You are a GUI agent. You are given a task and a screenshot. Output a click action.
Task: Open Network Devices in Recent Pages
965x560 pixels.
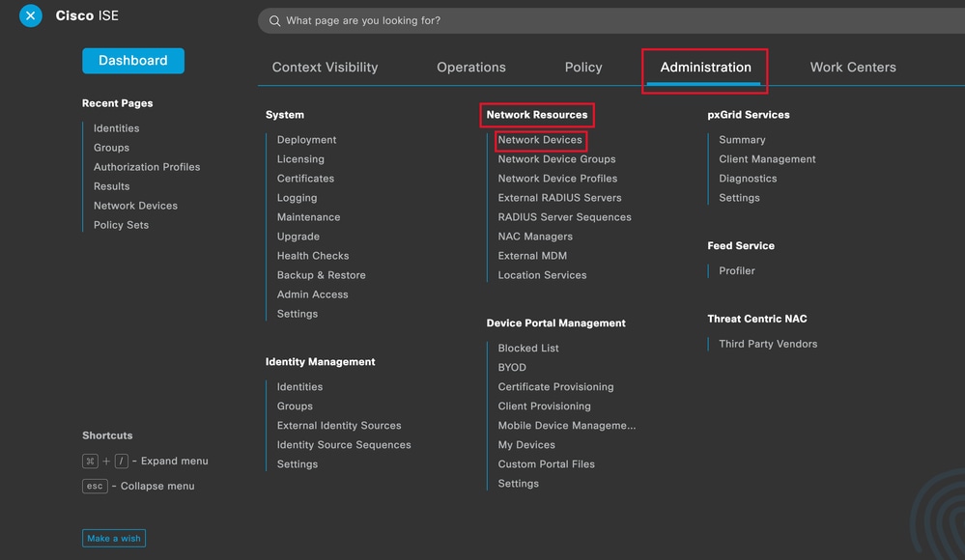click(x=135, y=206)
